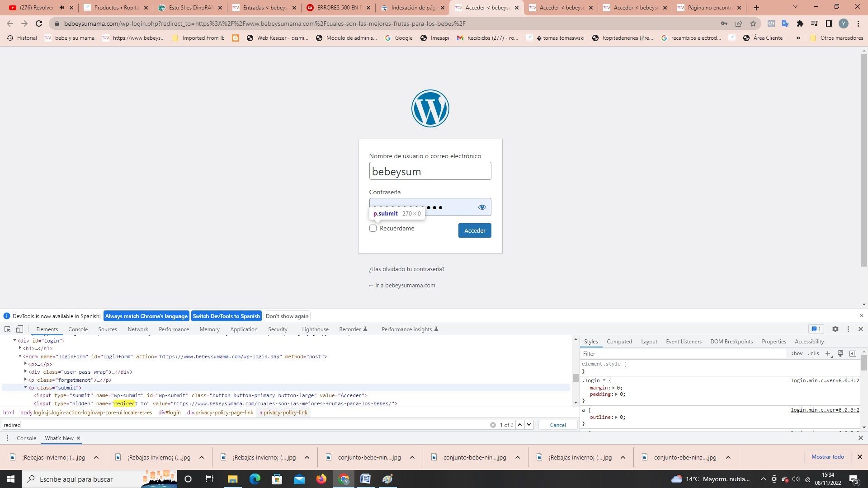Open Microsoft Edge from the taskbar
This screenshot has width=868, height=488.
pos(255,479)
